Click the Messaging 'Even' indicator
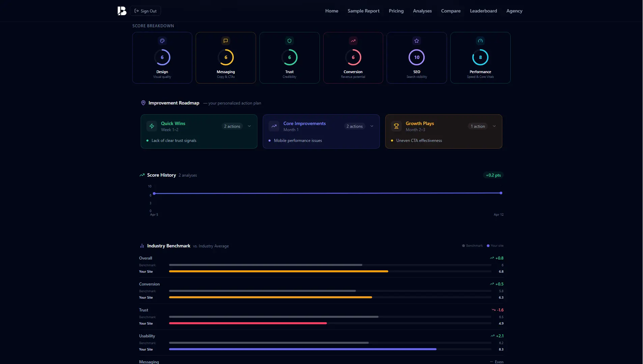643x364 pixels. click(x=497, y=362)
